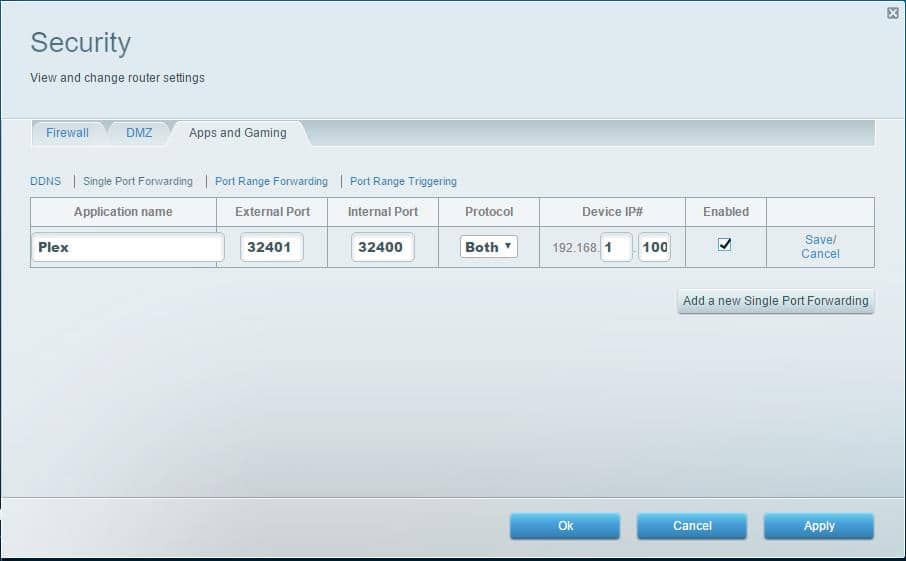Confirm with the Ok button

point(565,526)
